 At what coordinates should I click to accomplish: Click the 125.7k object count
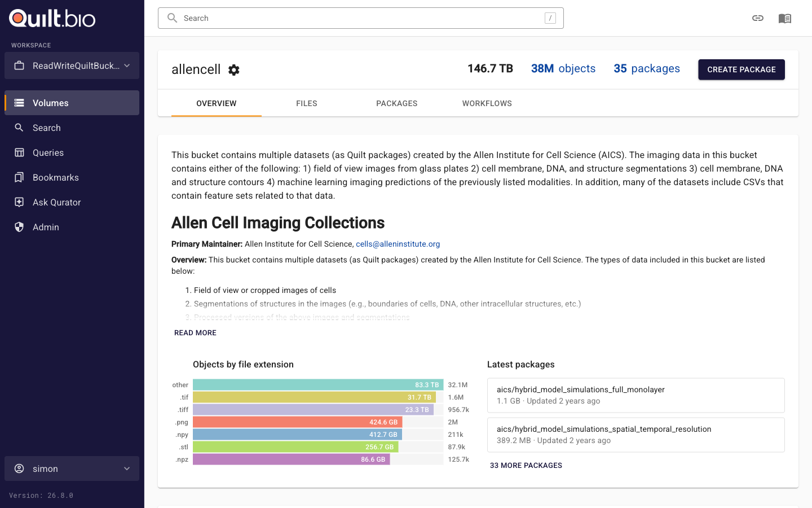coord(458,459)
